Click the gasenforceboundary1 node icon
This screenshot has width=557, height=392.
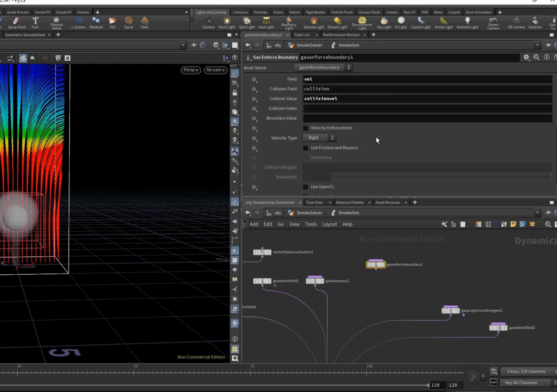(x=376, y=264)
